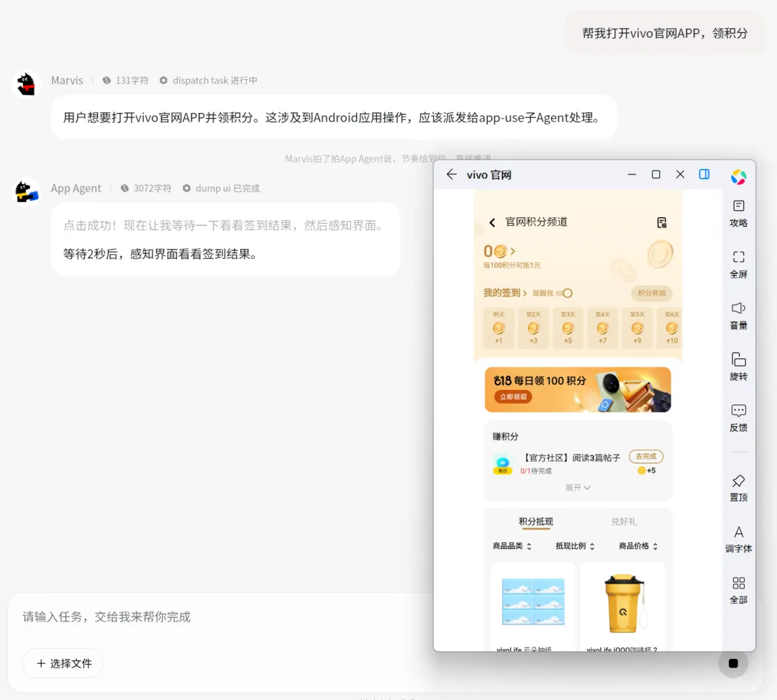Pin the window with 置顶 icon
777x700 pixels.
pyautogui.click(x=738, y=488)
